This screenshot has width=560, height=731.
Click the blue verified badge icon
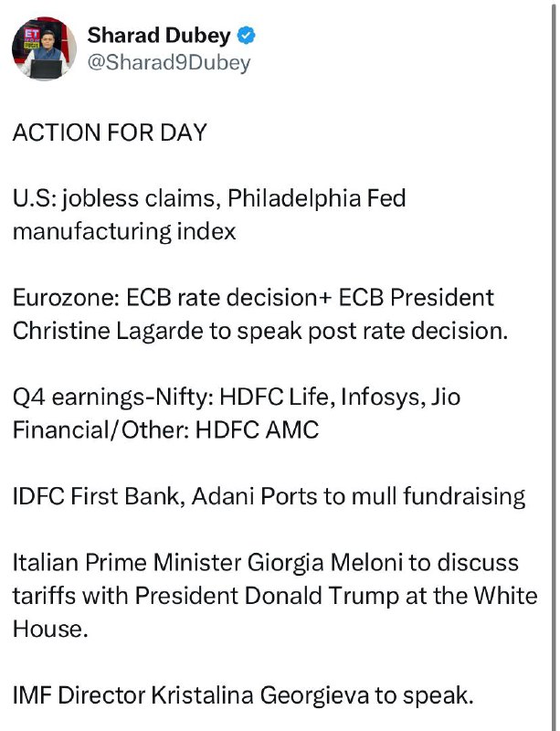(246, 36)
